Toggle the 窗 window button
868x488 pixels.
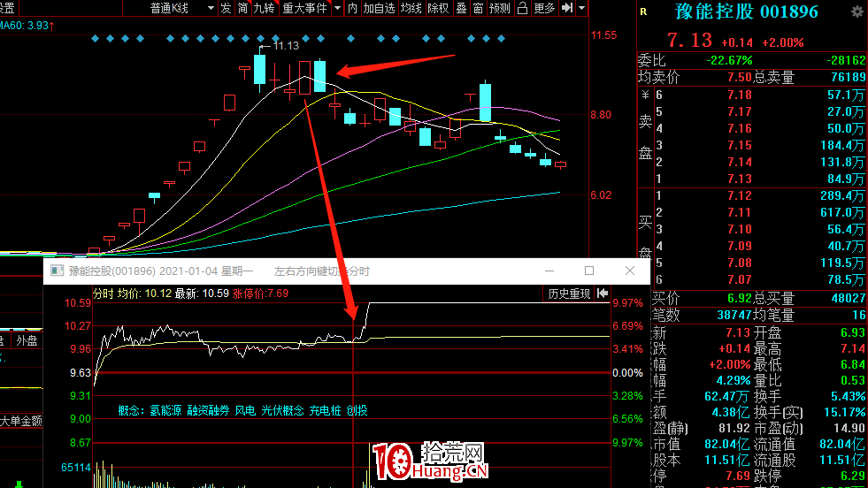tap(479, 8)
